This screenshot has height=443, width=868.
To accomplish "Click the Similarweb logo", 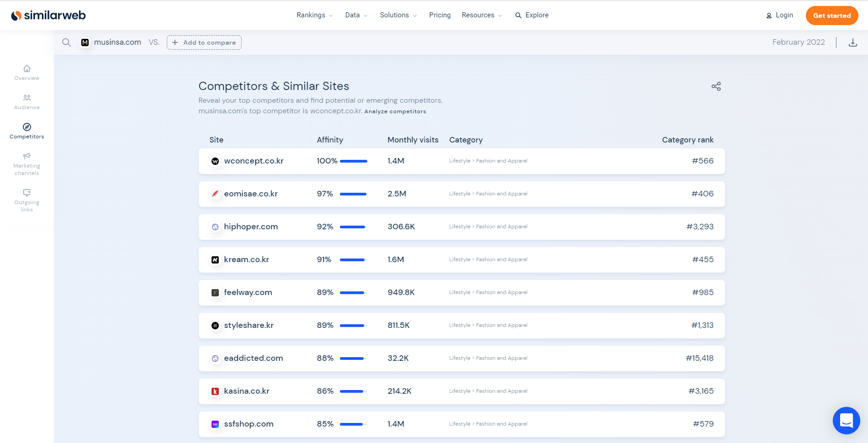I will [48, 16].
